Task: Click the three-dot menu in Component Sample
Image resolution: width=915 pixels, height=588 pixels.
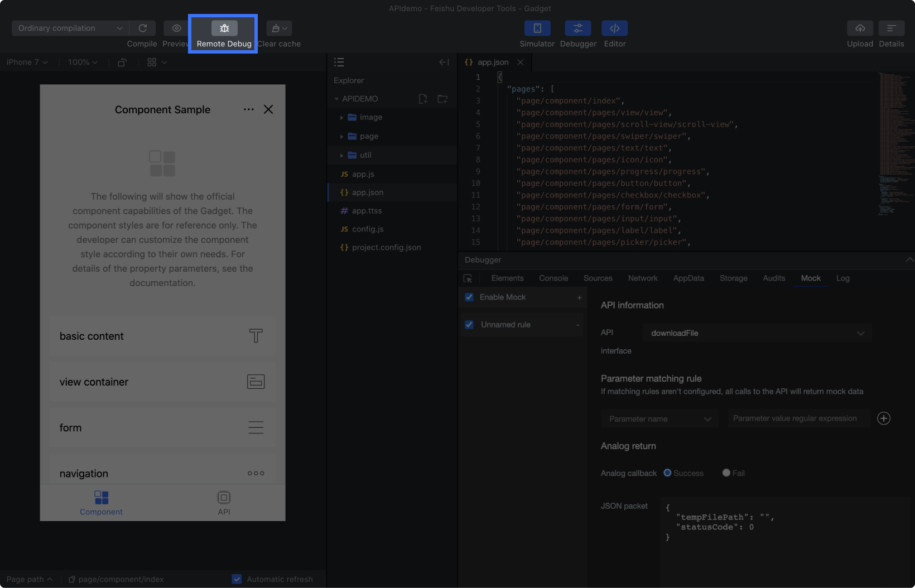Action: pos(249,109)
